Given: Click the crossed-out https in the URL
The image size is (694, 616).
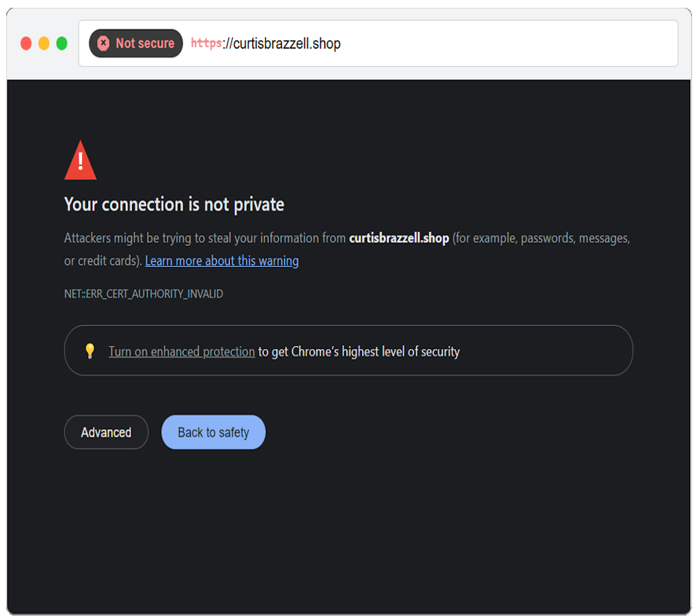Looking at the screenshot, I should pyautogui.click(x=206, y=43).
